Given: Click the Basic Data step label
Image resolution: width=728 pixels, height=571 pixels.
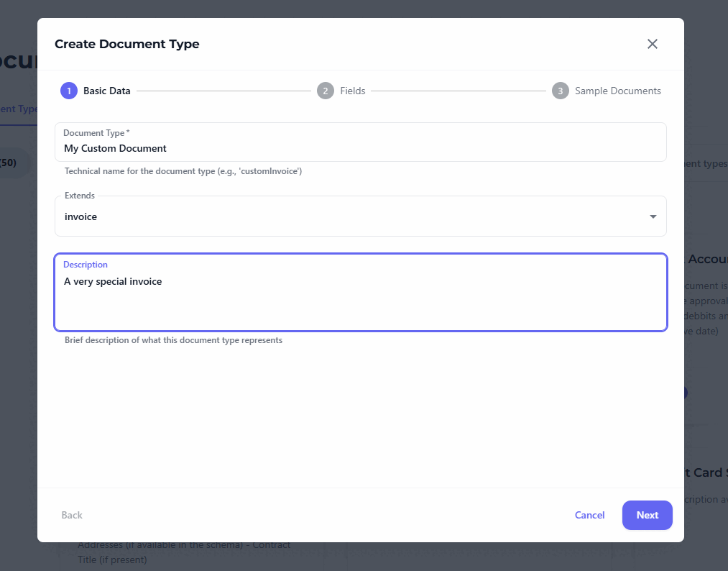Looking at the screenshot, I should click(x=106, y=91).
